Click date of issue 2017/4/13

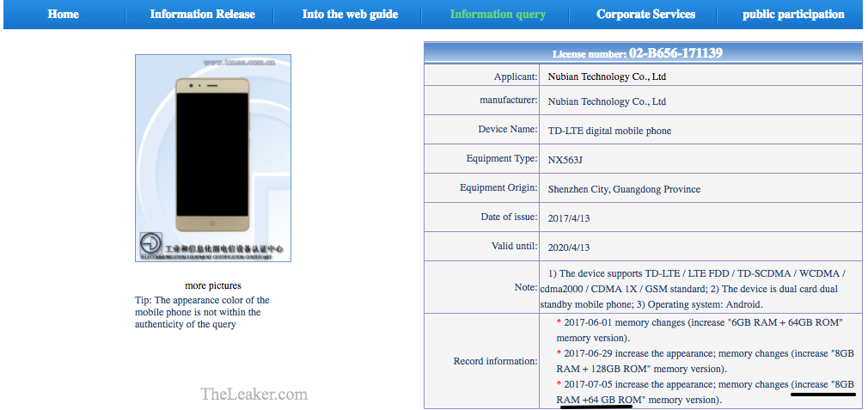click(x=569, y=218)
